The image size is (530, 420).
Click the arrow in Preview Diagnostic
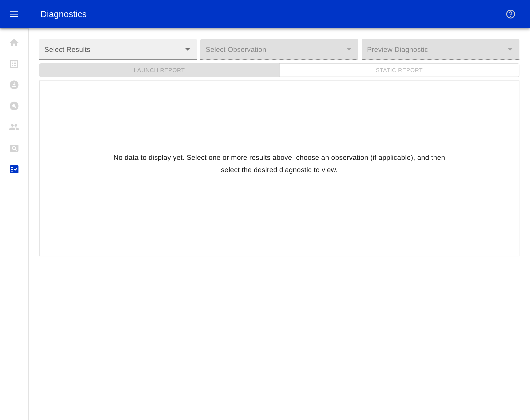click(x=510, y=49)
